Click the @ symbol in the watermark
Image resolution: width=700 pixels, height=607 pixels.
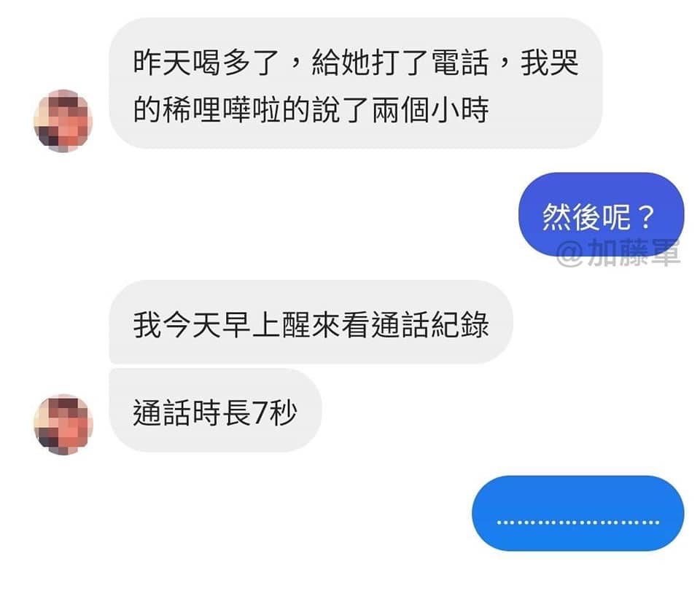(570, 254)
